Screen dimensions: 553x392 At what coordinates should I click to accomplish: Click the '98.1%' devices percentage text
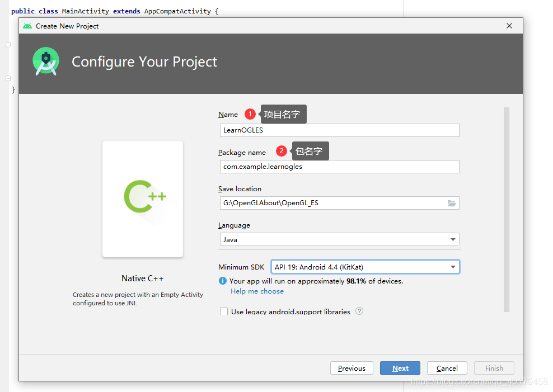[x=356, y=281]
